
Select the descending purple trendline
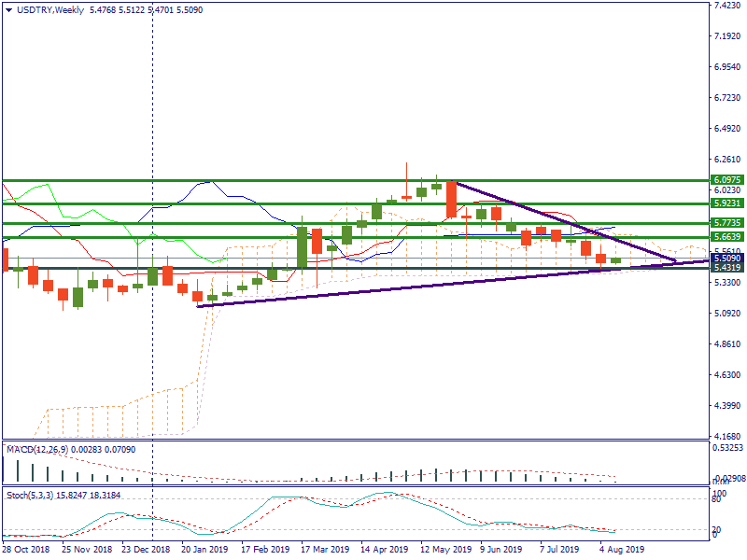pos(560,220)
